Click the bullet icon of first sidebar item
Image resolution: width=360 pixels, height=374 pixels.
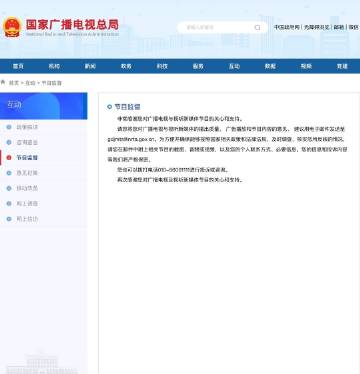(x=9, y=127)
